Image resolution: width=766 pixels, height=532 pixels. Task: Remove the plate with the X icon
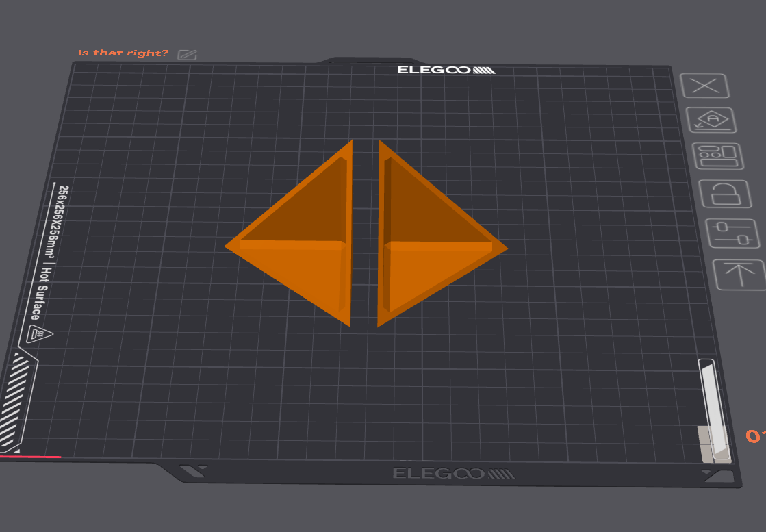pos(705,86)
